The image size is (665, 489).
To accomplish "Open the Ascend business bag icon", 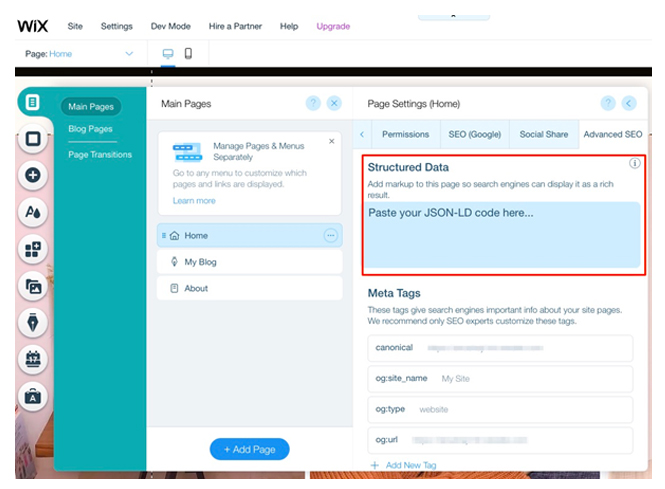I will click(33, 397).
